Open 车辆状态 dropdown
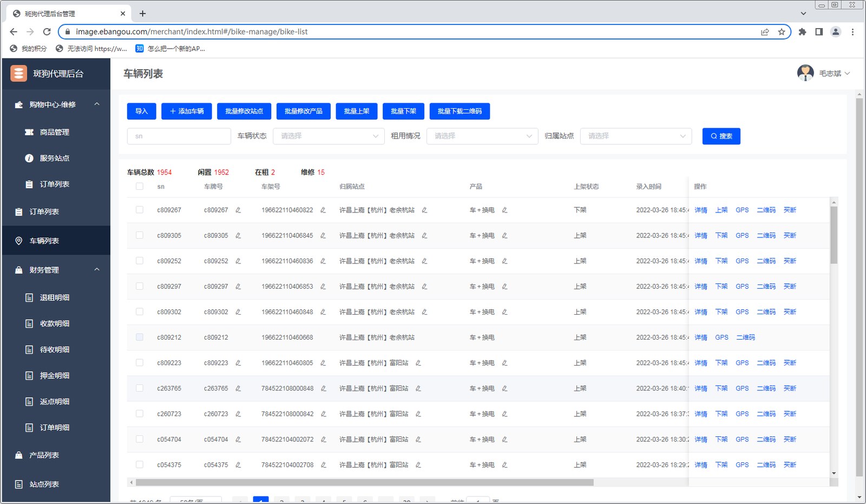Viewport: 866px width, 504px height. [x=329, y=136]
